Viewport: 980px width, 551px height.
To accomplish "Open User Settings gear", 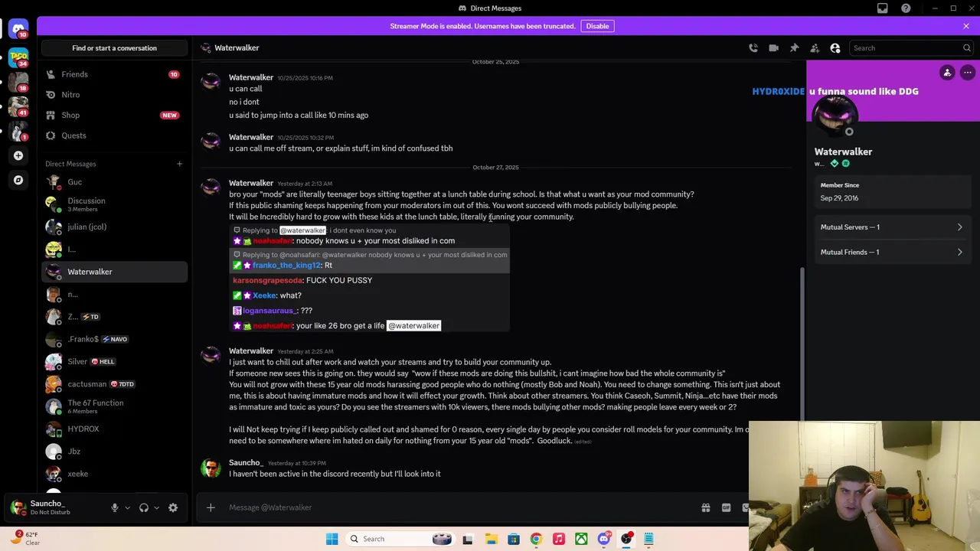I will pos(173,507).
